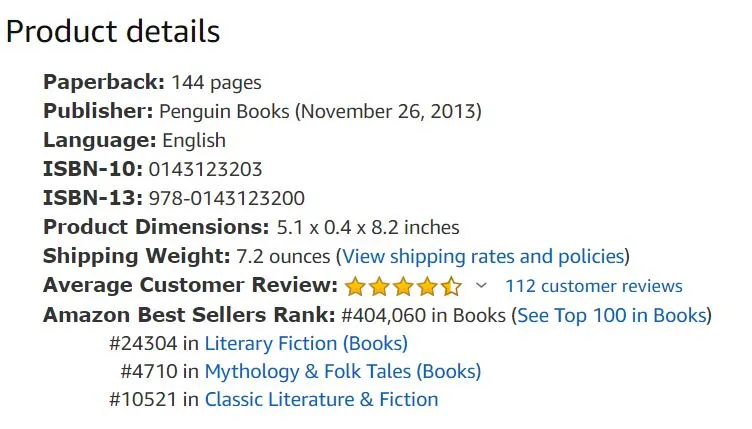Click the Publisher label text
Screen dimensions: 752x429
(x=98, y=111)
